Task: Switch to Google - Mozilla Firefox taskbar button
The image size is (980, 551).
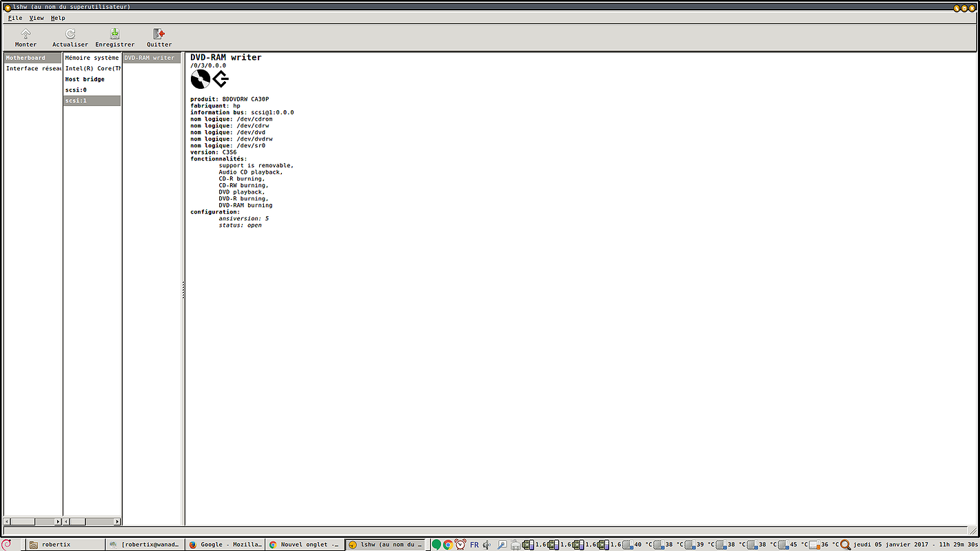Action: (x=225, y=544)
